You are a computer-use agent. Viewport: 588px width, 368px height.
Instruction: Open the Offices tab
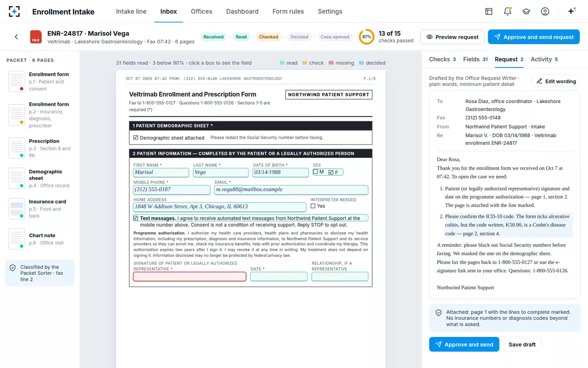tap(201, 11)
